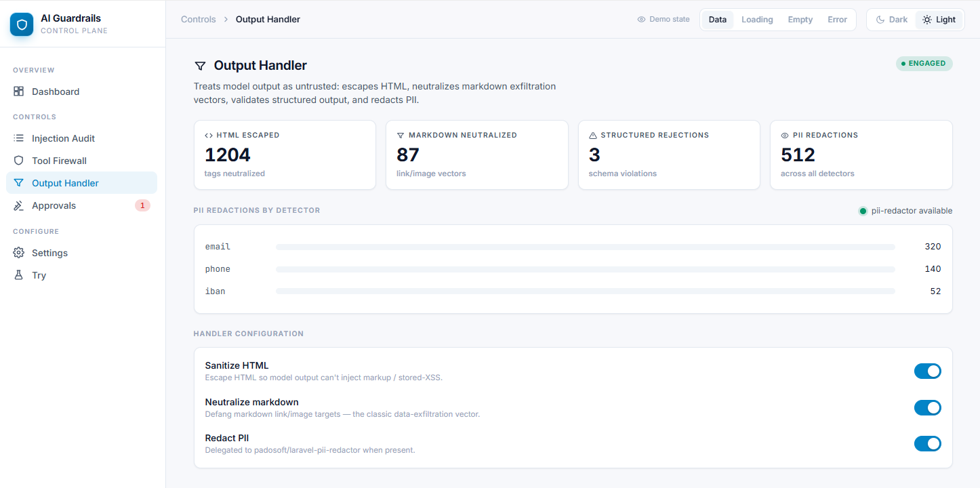Click the eye icon next to Demo state
The image size is (980, 488).
pos(641,20)
